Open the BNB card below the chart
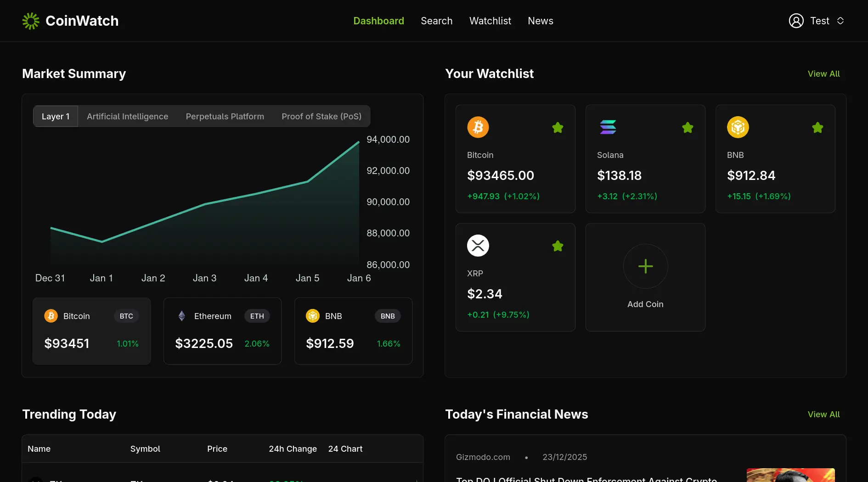This screenshot has height=482, width=868. (353, 331)
